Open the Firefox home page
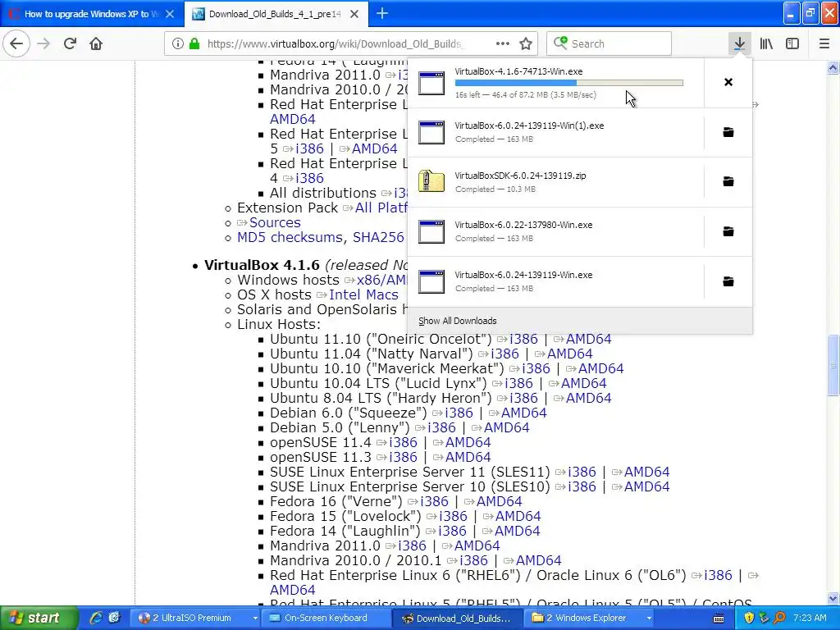 (96, 44)
